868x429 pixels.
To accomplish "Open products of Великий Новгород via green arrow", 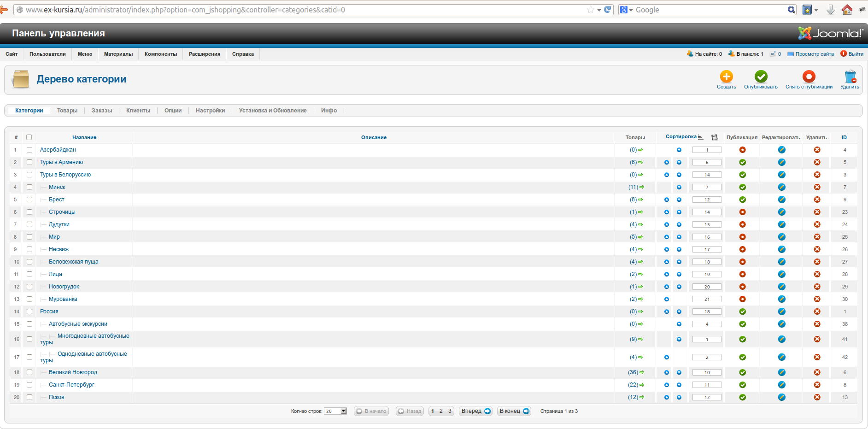I will [642, 372].
